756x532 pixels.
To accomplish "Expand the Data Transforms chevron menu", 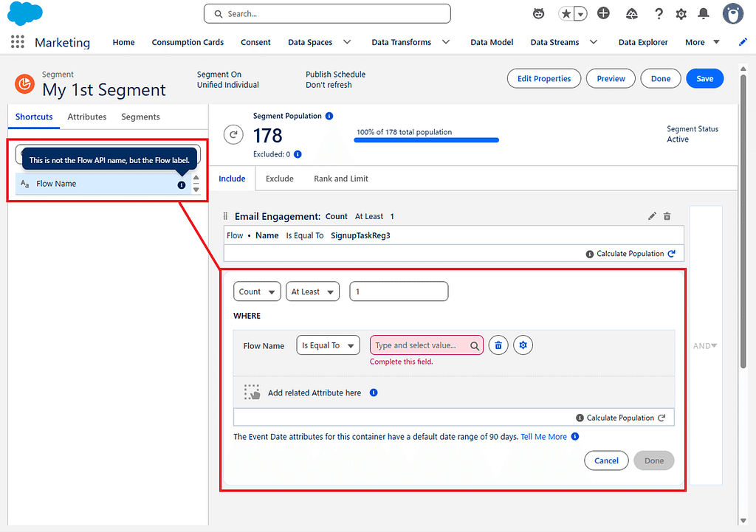I will point(446,42).
